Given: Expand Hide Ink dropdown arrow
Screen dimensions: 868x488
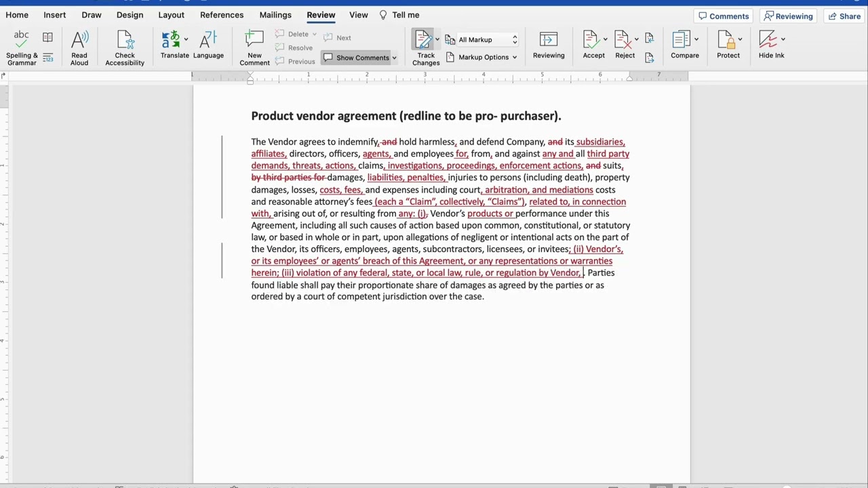Looking at the screenshot, I should [783, 39].
